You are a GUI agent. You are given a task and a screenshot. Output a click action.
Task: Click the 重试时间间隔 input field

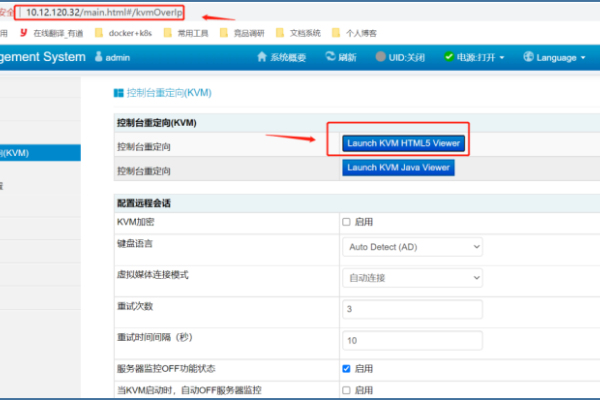click(x=412, y=340)
